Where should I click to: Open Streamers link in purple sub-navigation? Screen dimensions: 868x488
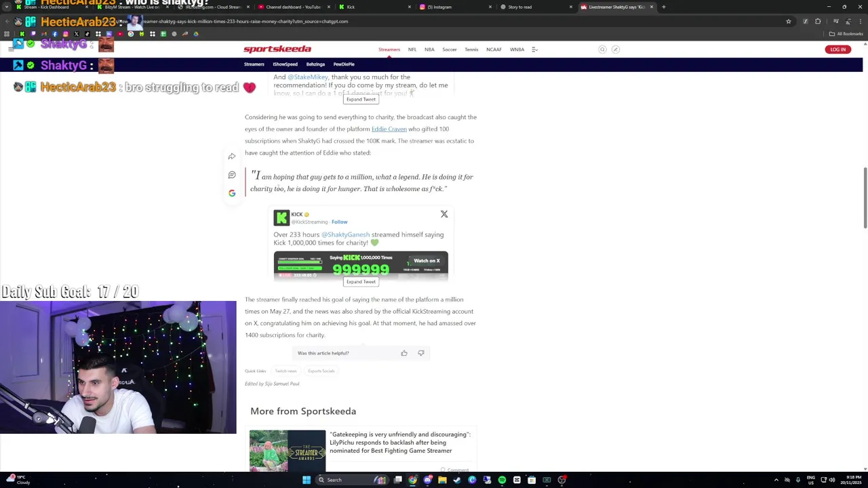pos(254,64)
